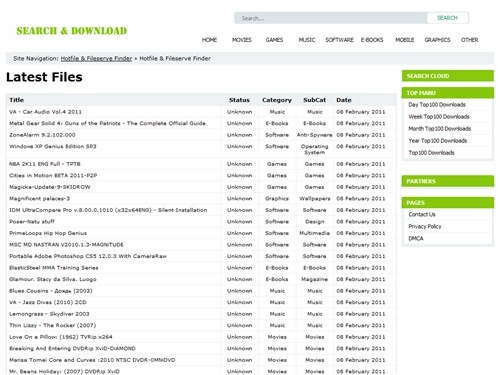Screen dimensions: 500x375
Task: Open the Search & Download site logo
Action: [x=72, y=31]
